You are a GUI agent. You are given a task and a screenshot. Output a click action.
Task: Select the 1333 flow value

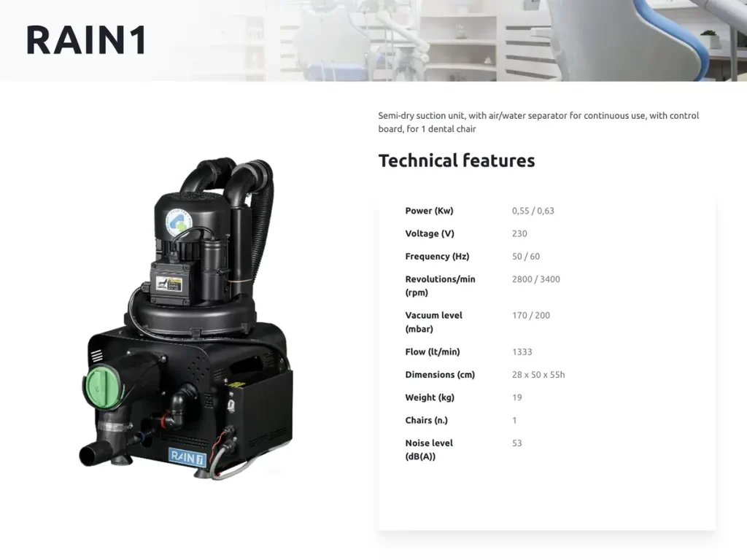[x=522, y=351]
